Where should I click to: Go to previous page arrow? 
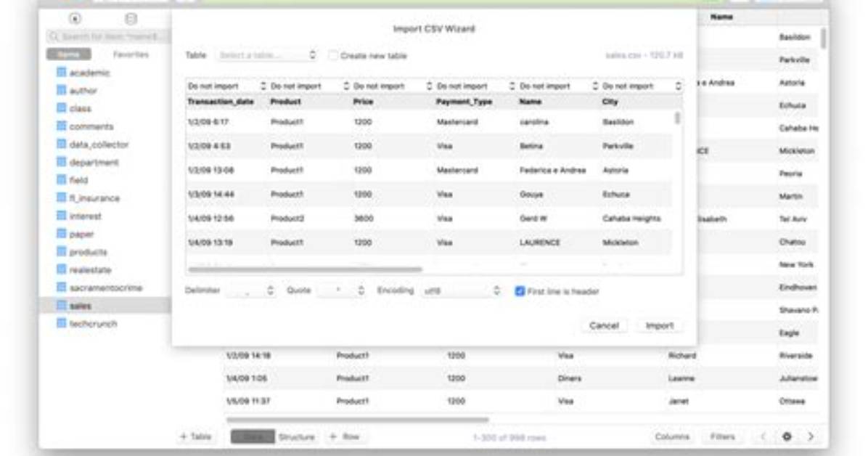pos(763,436)
